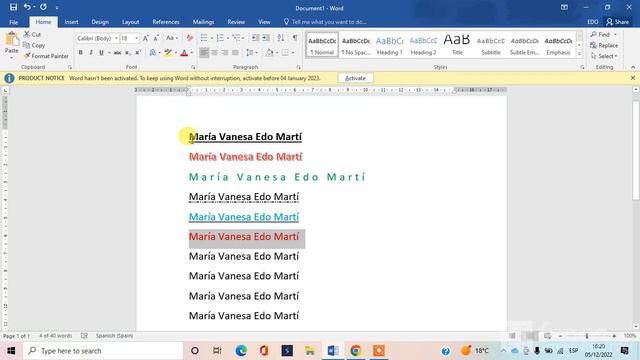Open ribbon display options icon
This screenshot has width=640, height=360.
pyautogui.click(x=564, y=7)
